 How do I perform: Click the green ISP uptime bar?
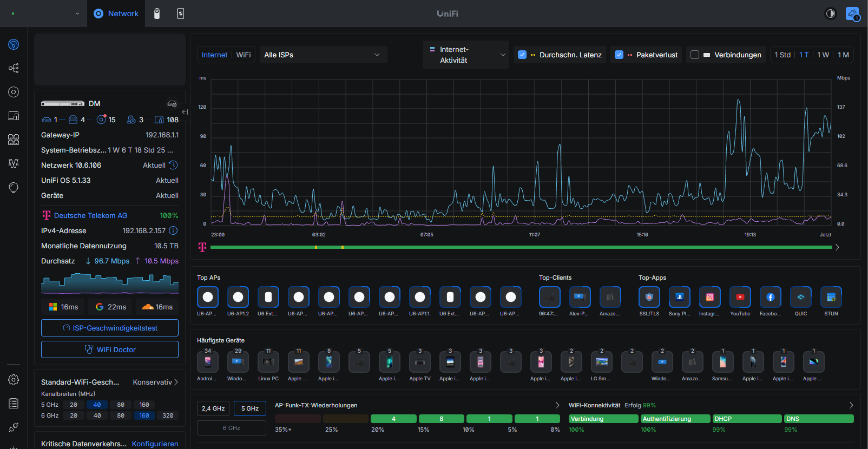pos(521,247)
